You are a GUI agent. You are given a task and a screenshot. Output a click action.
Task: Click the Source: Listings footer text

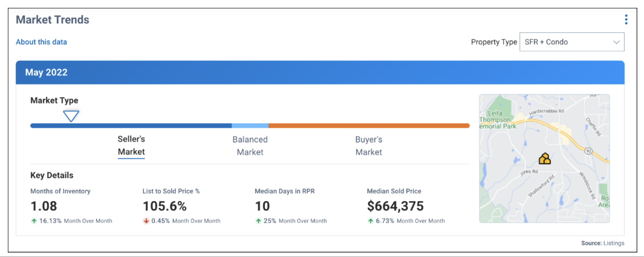coord(603,243)
